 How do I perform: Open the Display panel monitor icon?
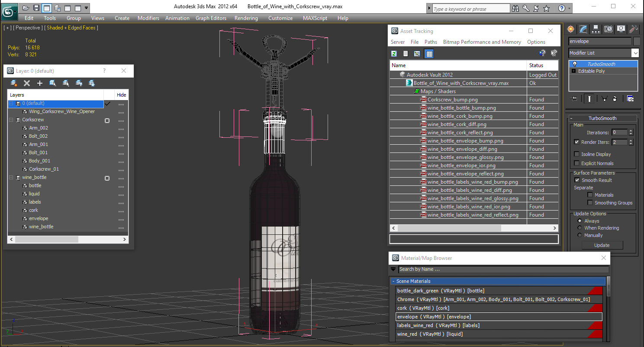(x=621, y=29)
